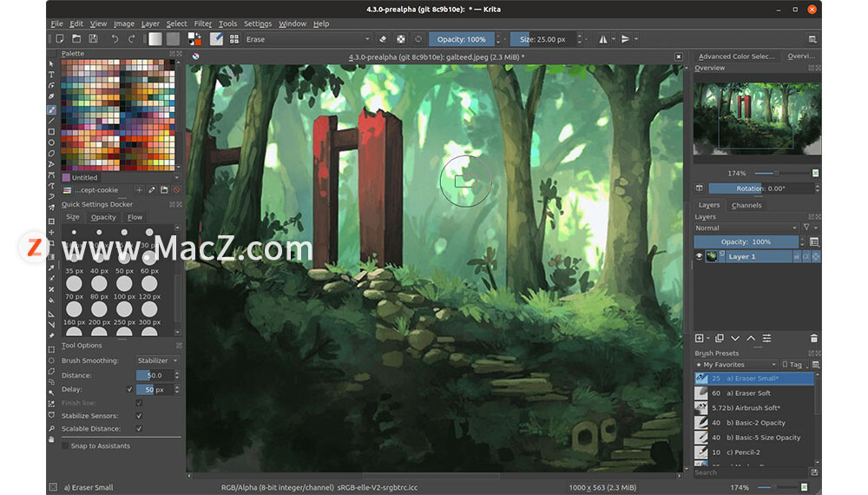Uncheck Scalable Distance
This screenshot has width=868, height=495.
(x=139, y=428)
